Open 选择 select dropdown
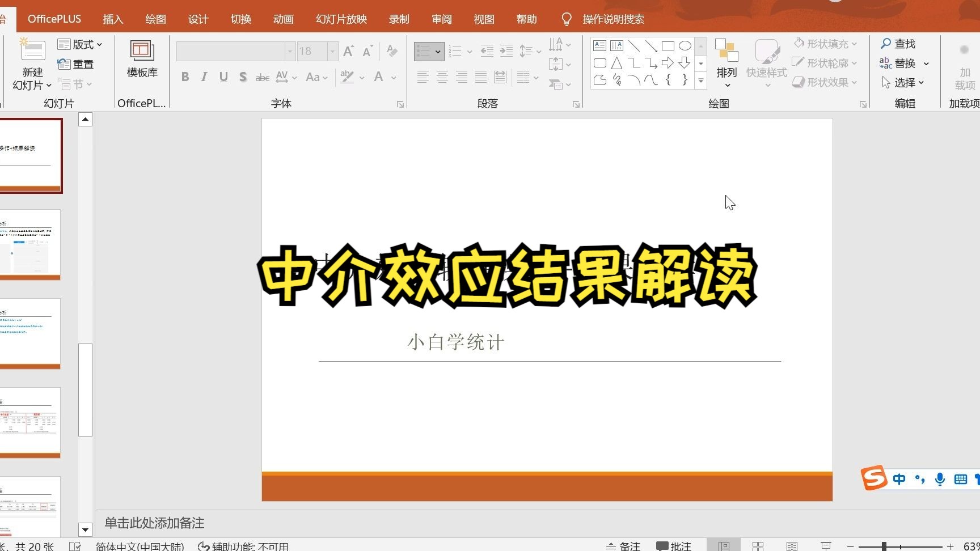980x551 pixels. 903,82
